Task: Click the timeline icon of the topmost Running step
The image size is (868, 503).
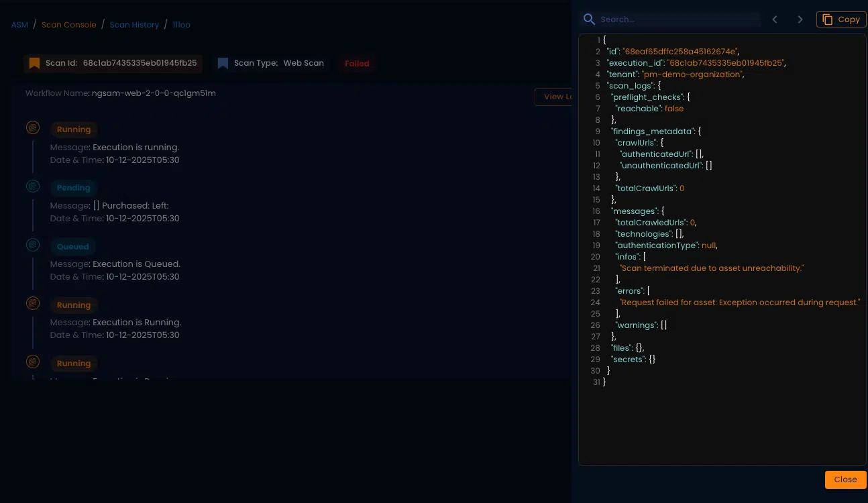Action: (32, 127)
